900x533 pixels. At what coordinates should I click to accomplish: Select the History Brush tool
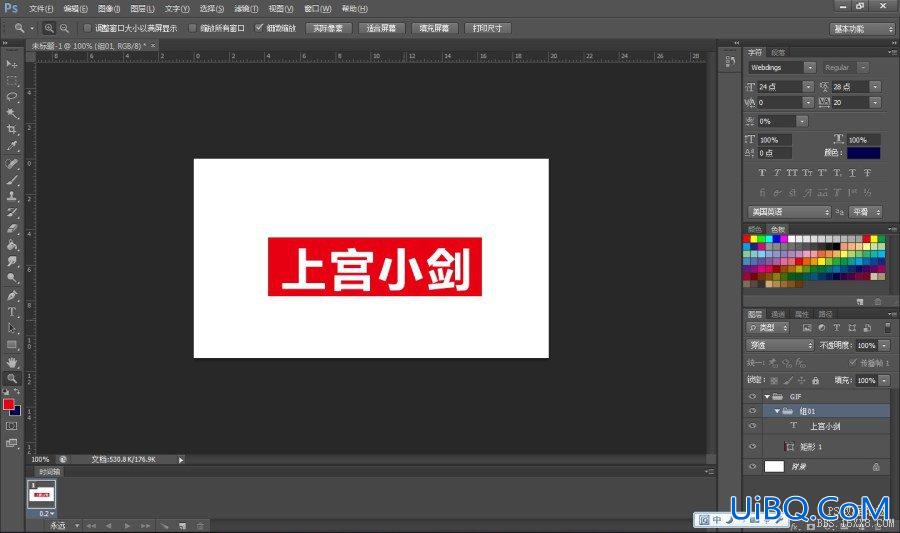[11, 212]
